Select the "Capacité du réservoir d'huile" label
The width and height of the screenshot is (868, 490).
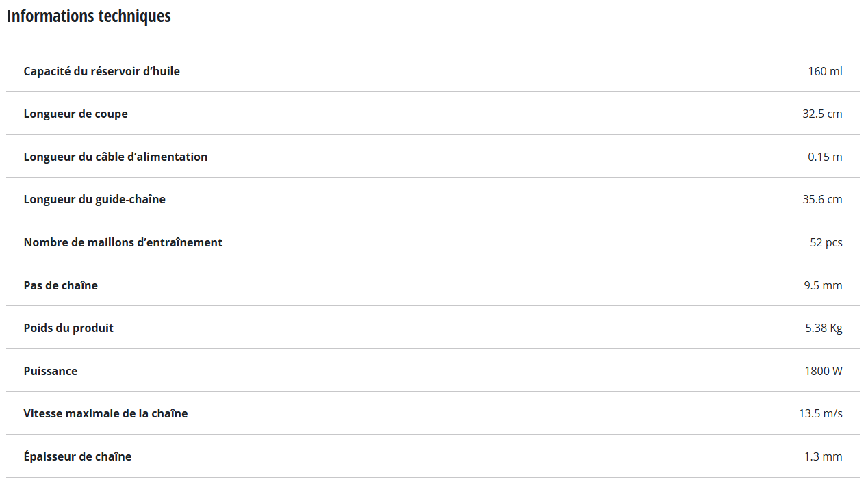point(101,71)
